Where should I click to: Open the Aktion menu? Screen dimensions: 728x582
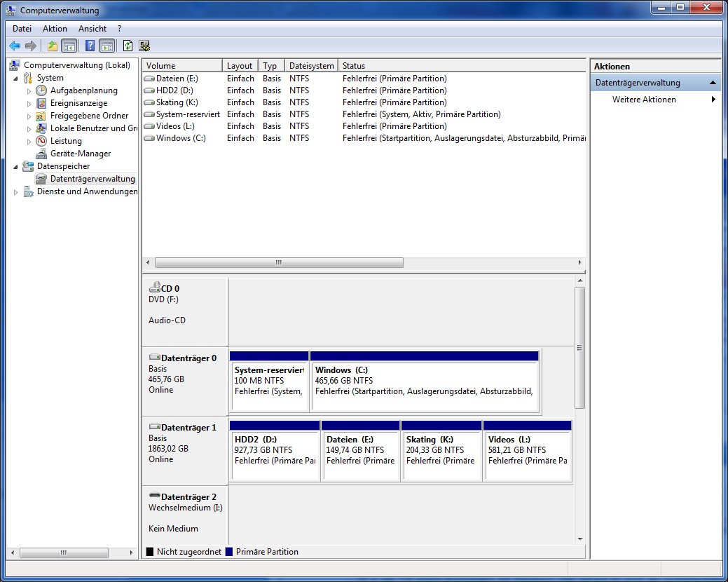[55, 29]
